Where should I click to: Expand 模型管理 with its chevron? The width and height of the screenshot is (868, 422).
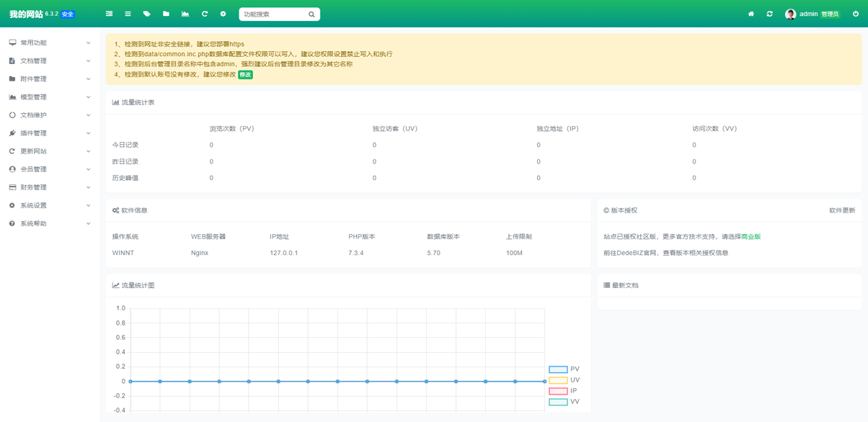(x=89, y=96)
